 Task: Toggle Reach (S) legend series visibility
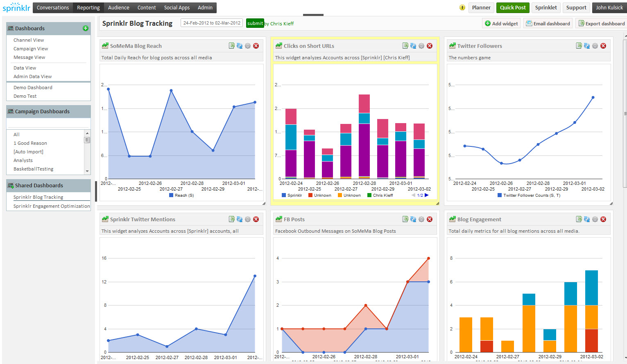coord(181,195)
